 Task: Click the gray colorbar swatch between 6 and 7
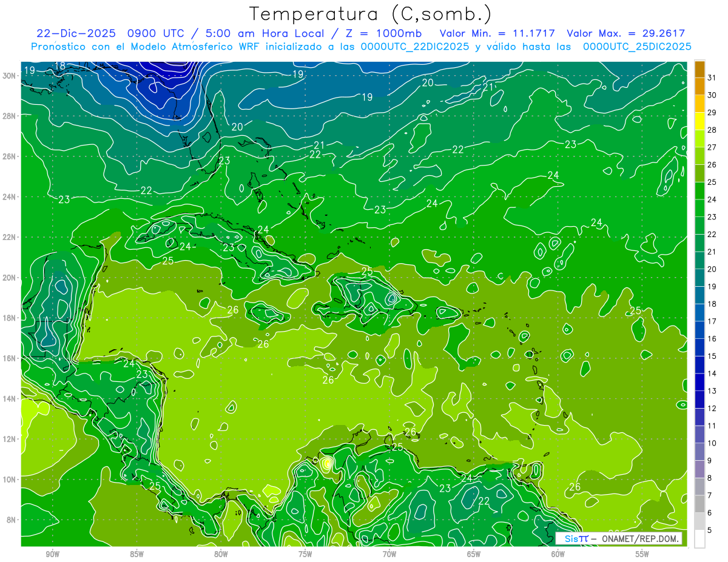point(699,504)
